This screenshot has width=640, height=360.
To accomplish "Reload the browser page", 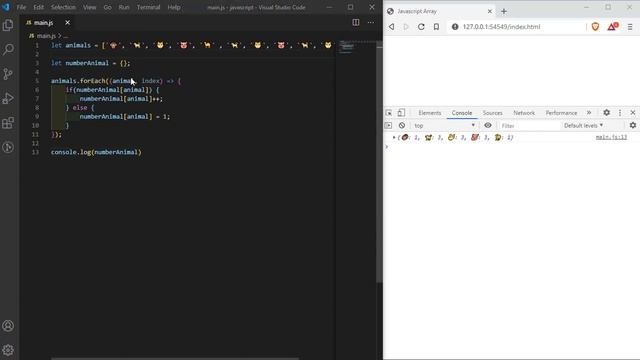I will pyautogui.click(x=421, y=27).
